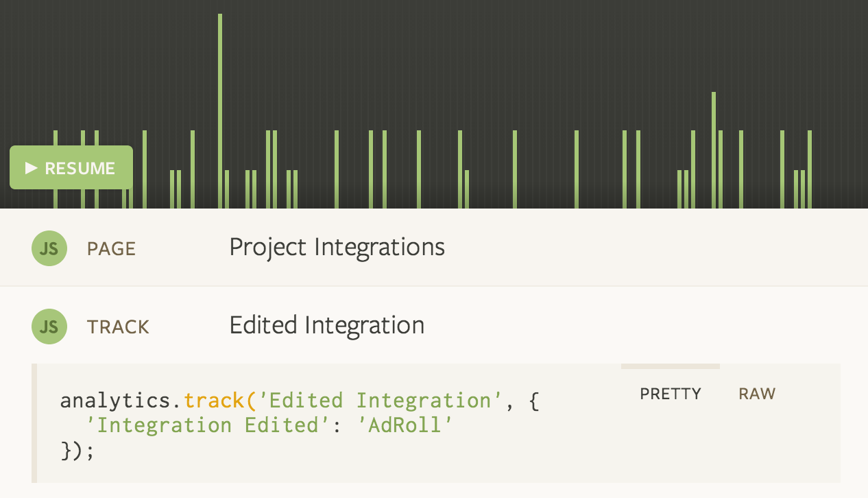Click the Resume play button
This screenshot has height=498, width=868.
click(x=71, y=167)
